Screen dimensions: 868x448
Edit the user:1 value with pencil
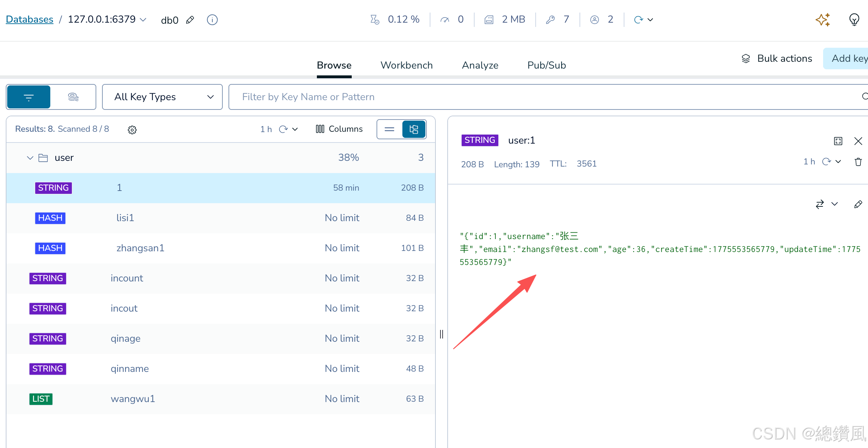coord(858,204)
